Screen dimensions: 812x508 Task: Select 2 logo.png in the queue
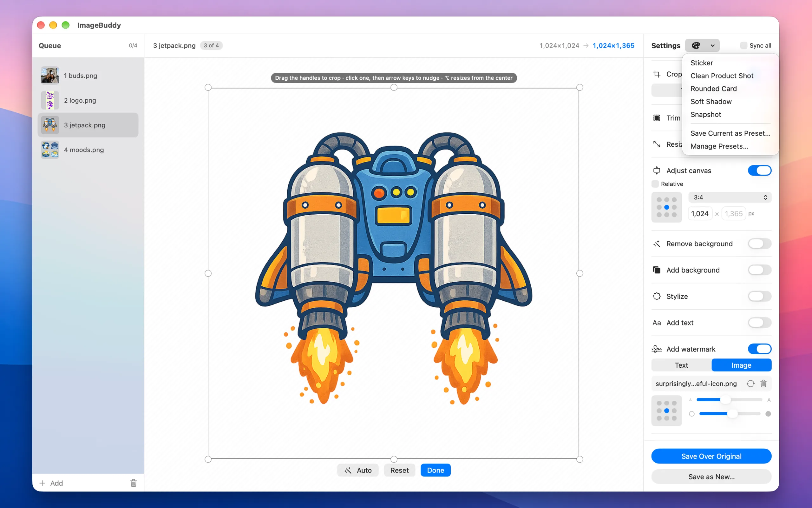(88, 100)
